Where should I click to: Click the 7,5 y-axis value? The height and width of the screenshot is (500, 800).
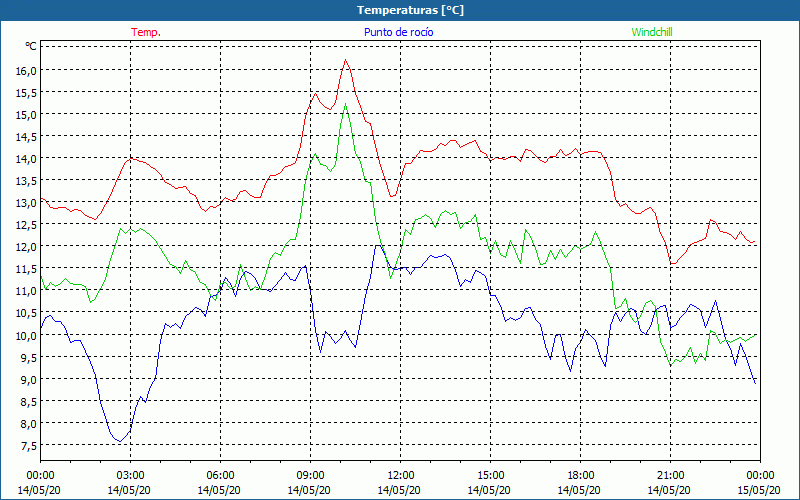point(28,445)
